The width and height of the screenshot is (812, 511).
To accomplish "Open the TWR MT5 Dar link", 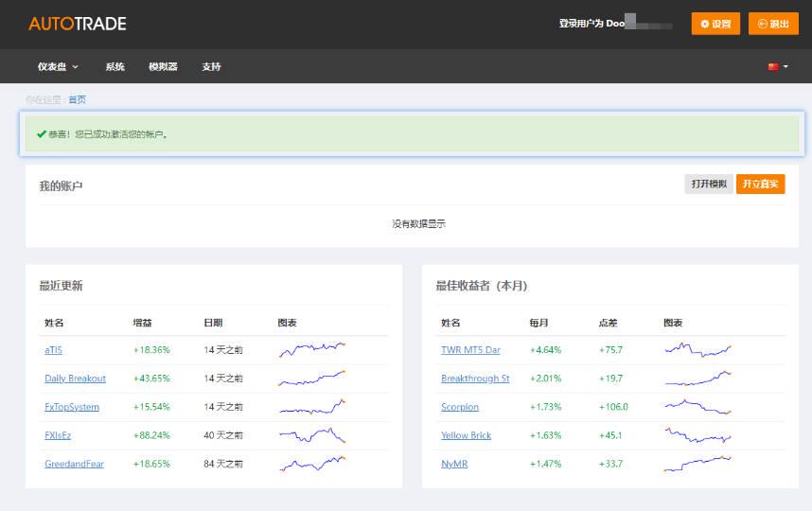I will (470, 350).
